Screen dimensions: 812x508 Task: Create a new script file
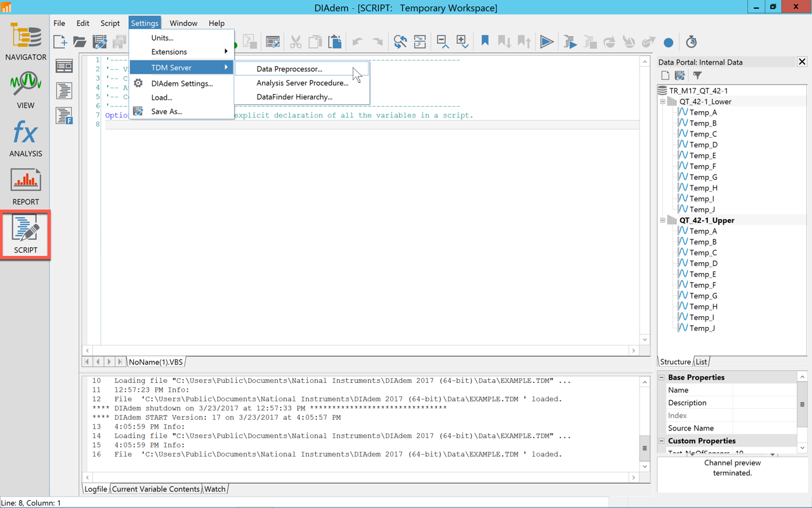tap(60, 41)
